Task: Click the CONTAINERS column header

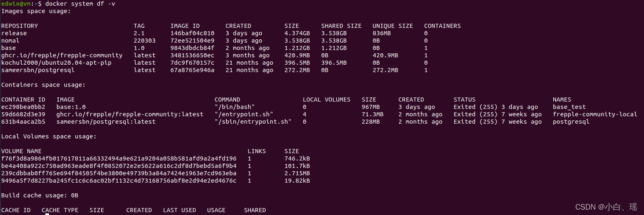Action: (443, 26)
